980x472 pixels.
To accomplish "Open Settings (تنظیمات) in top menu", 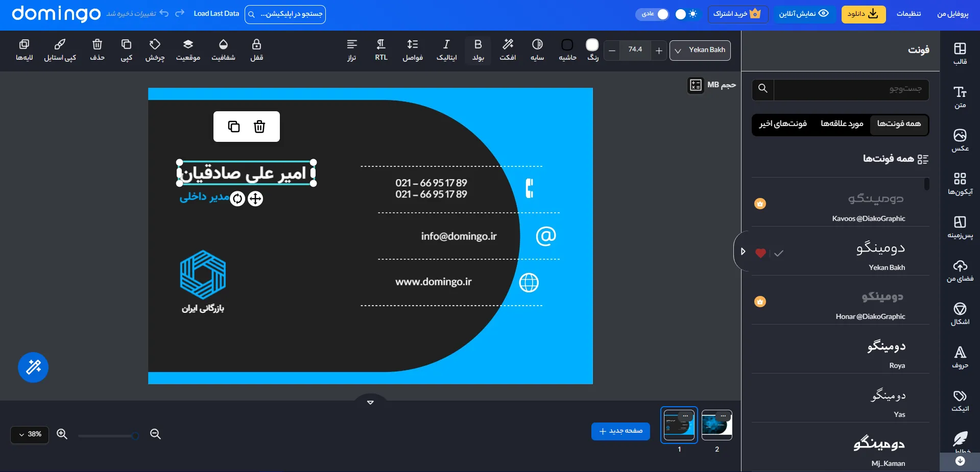I will [x=909, y=14].
